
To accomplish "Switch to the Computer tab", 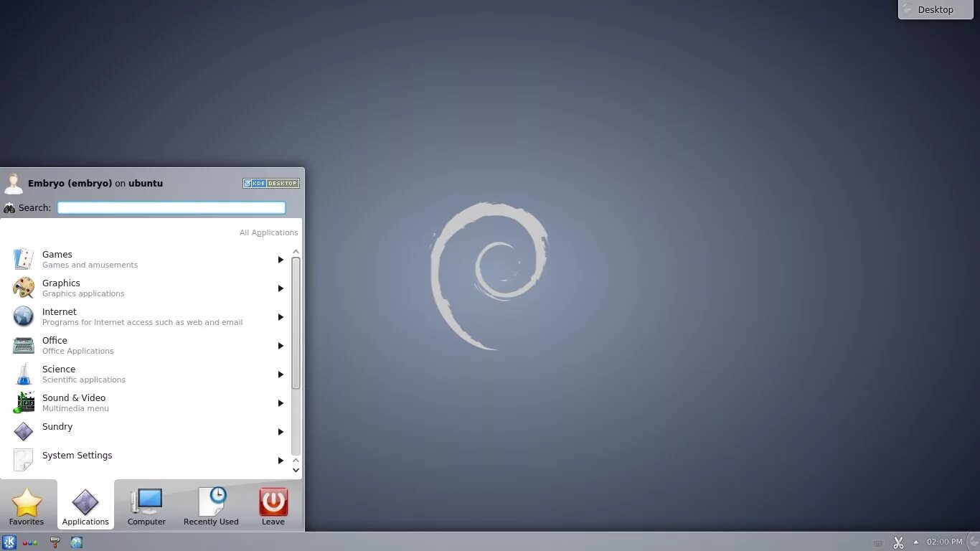I will (146, 506).
